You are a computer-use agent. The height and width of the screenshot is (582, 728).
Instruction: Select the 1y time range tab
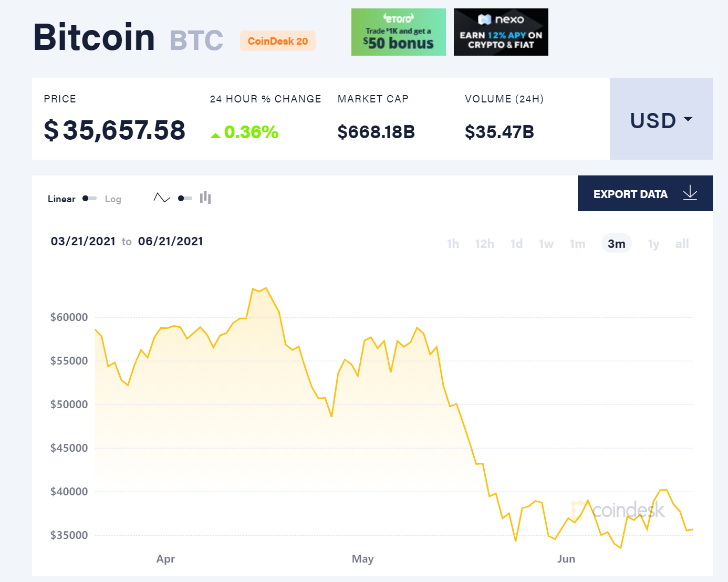coord(653,244)
